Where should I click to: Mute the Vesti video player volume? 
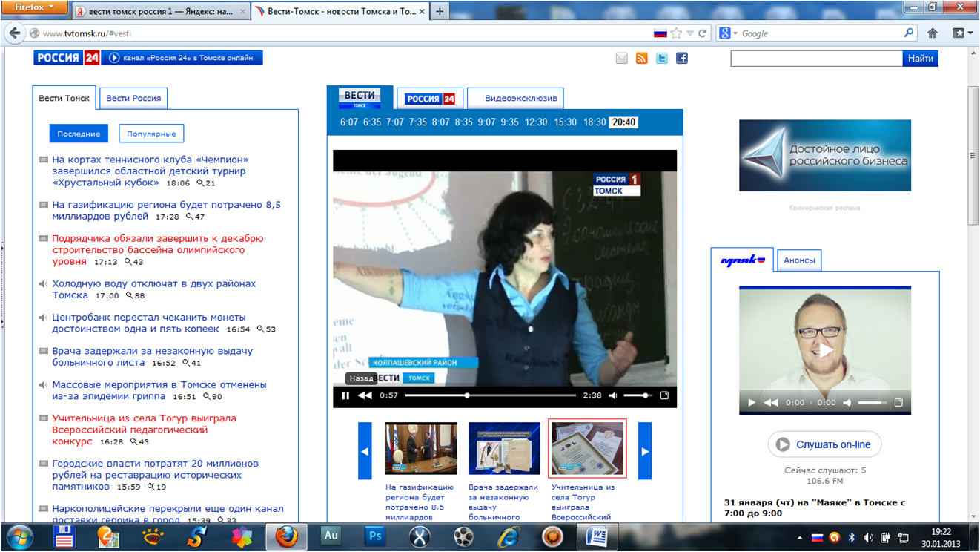click(x=613, y=395)
